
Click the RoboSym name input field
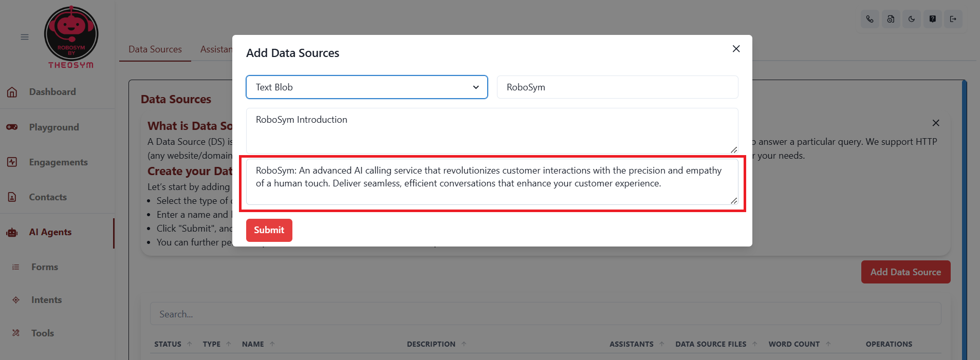tap(617, 87)
